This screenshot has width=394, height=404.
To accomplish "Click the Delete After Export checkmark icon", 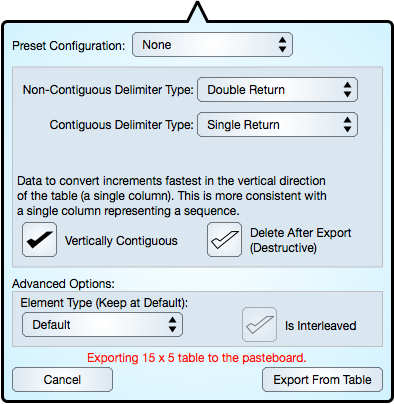I will (224, 240).
